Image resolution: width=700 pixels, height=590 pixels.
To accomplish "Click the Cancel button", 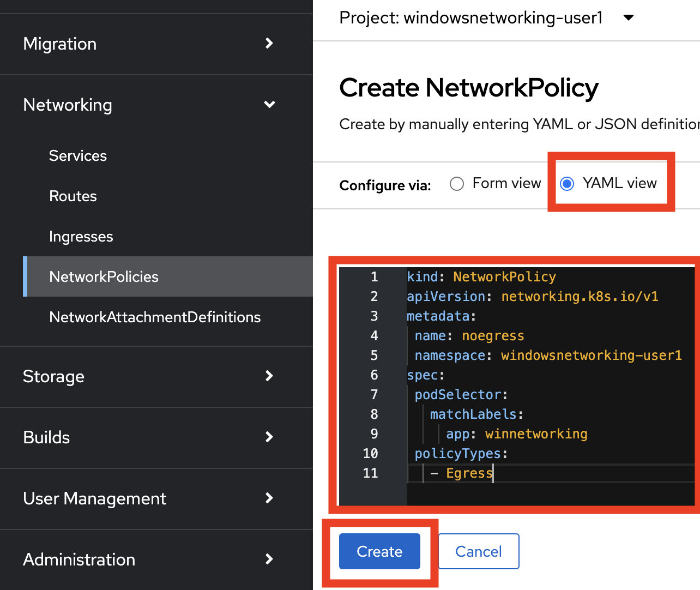I will (x=478, y=551).
